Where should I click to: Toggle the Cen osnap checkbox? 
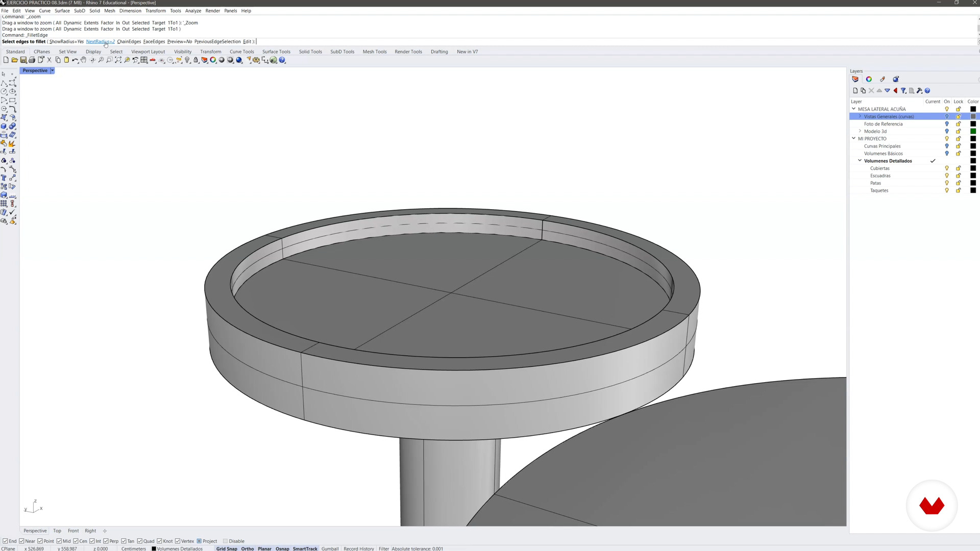tap(76, 541)
